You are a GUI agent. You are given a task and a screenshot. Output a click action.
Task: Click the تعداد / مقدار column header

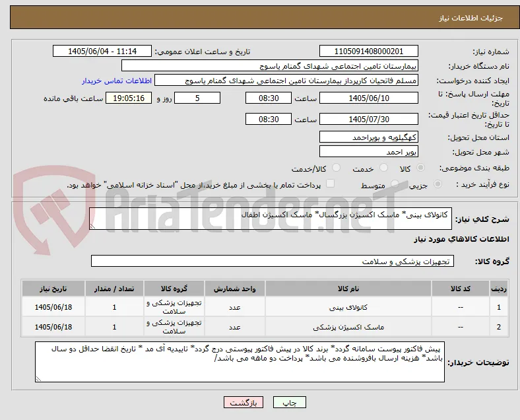point(114,289)
